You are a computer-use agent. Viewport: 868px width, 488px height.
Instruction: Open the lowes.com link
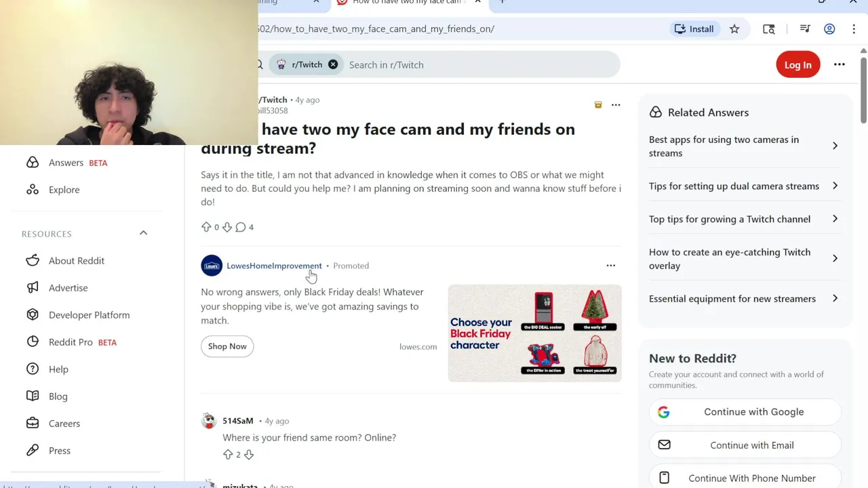[418, 346]
